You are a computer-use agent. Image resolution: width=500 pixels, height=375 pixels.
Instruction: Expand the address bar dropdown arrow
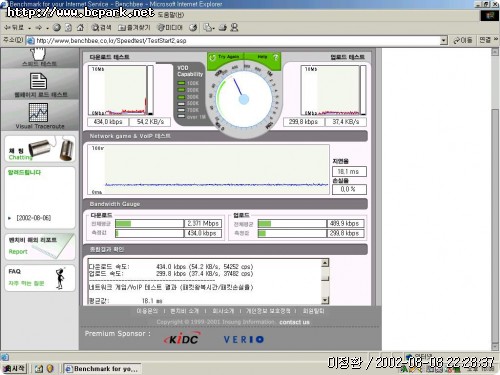coord(443,41)
